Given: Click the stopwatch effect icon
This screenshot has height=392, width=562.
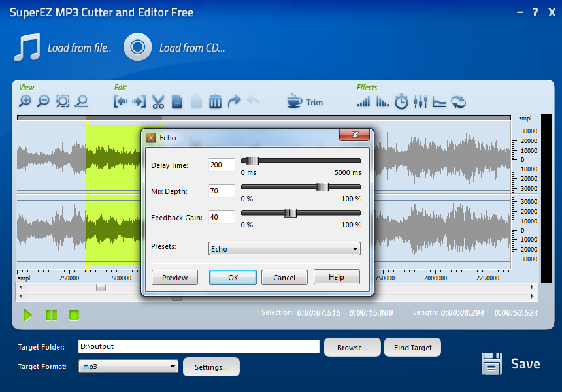Looking at the screenshot, I should (x=401, y=102).
